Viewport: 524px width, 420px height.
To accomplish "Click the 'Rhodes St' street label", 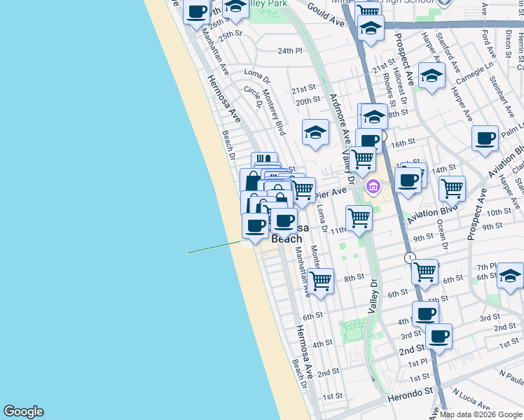I will [x=389, y=90].
